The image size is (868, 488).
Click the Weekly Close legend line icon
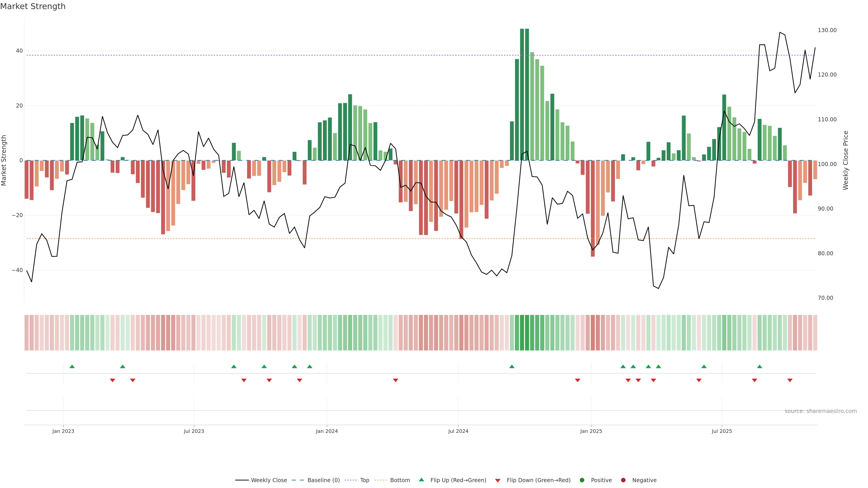[242, 480]
